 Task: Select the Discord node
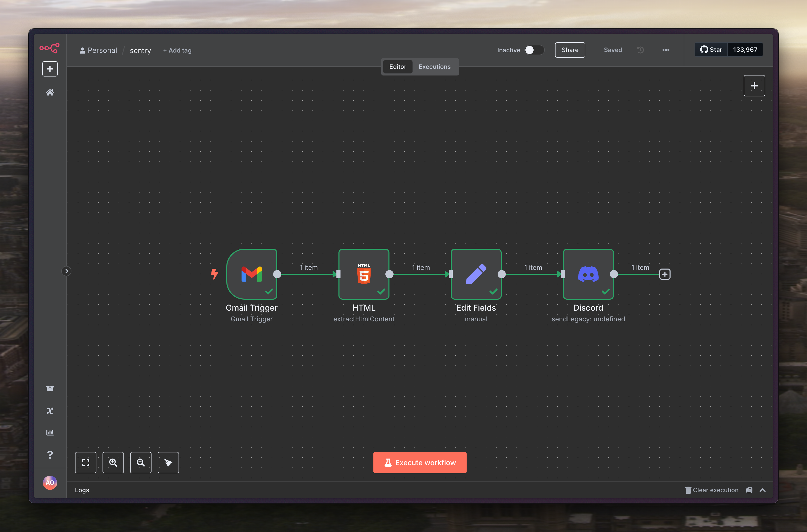click(588, 274)
